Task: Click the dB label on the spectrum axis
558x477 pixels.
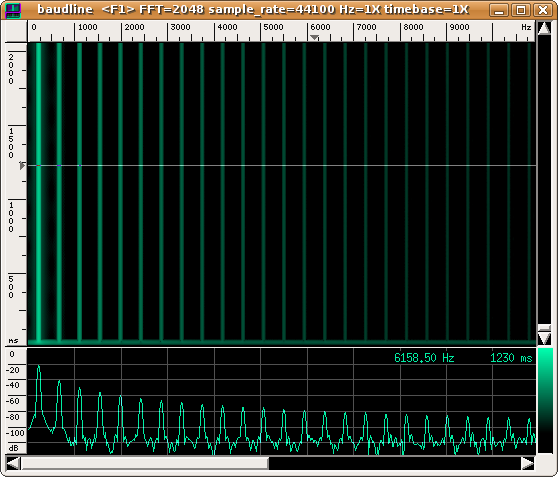Action: pos(13,448)
